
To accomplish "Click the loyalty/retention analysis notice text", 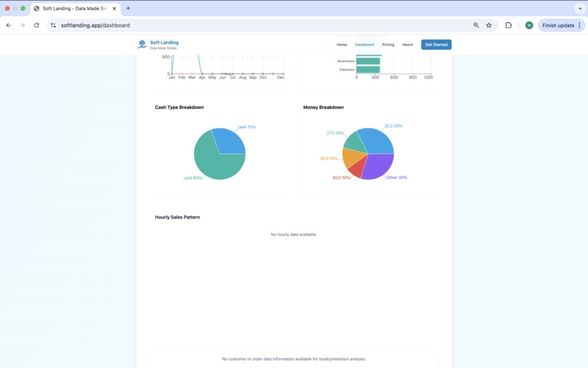I will click(x=293, y=359).
